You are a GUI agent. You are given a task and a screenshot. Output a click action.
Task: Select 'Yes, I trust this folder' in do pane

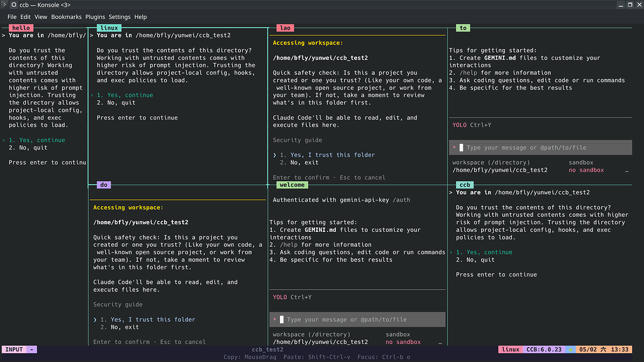pos(148,319)
